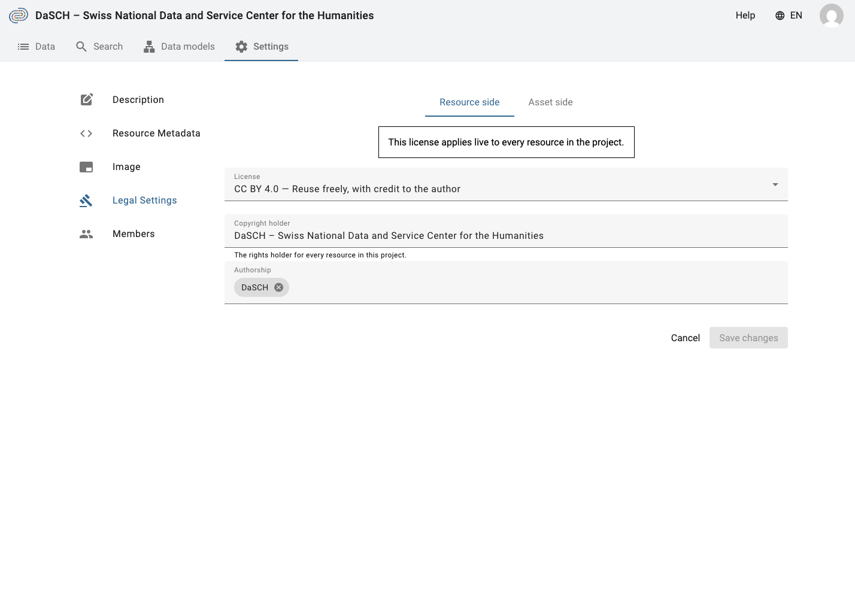Select Legal Settings in sidebar
Screen dimensions: 855x616
pyautogui.click(x=144, y=201)
